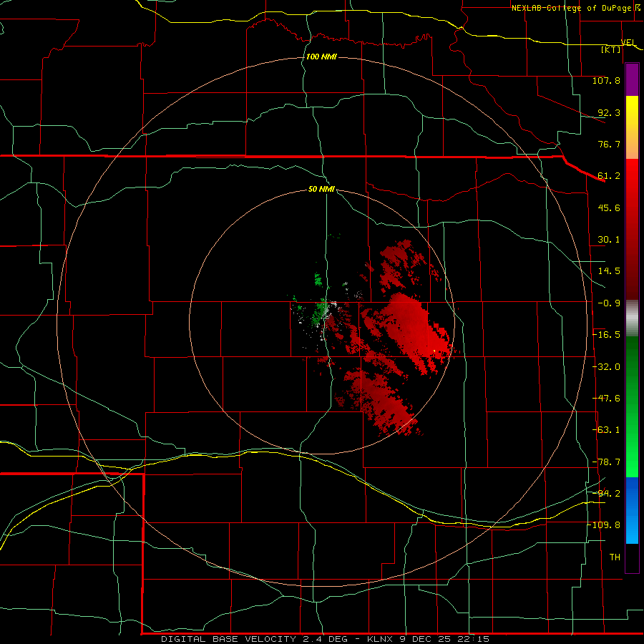Select the -32.0 velocity scale value
This screenshot has width=644, height=644.
click(x=607, y=367)
